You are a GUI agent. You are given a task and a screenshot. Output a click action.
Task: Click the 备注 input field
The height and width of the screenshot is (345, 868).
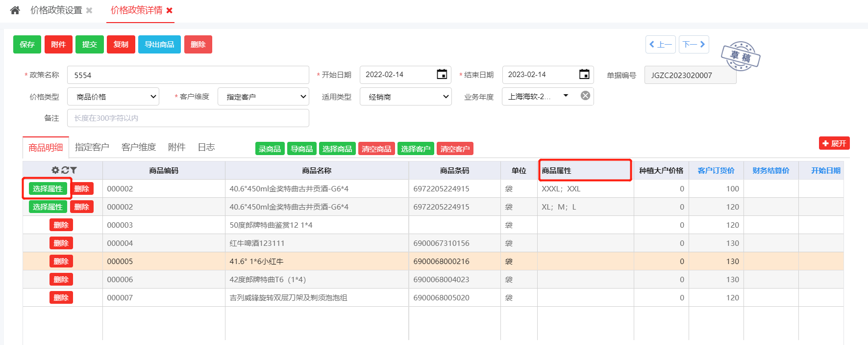(x=188, y=118)
